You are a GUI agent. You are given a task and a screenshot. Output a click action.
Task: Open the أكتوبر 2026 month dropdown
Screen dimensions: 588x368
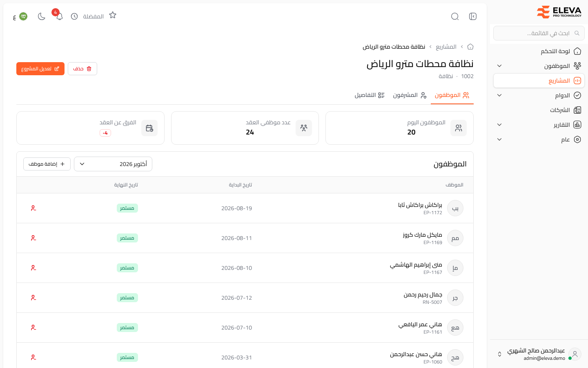pos(113,164)
